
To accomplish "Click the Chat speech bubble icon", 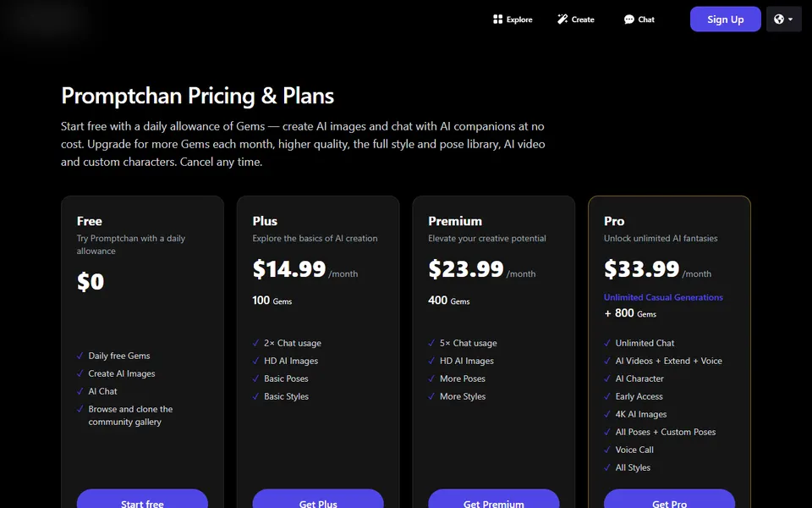I will pyautogui.click(x=628, y=19).
